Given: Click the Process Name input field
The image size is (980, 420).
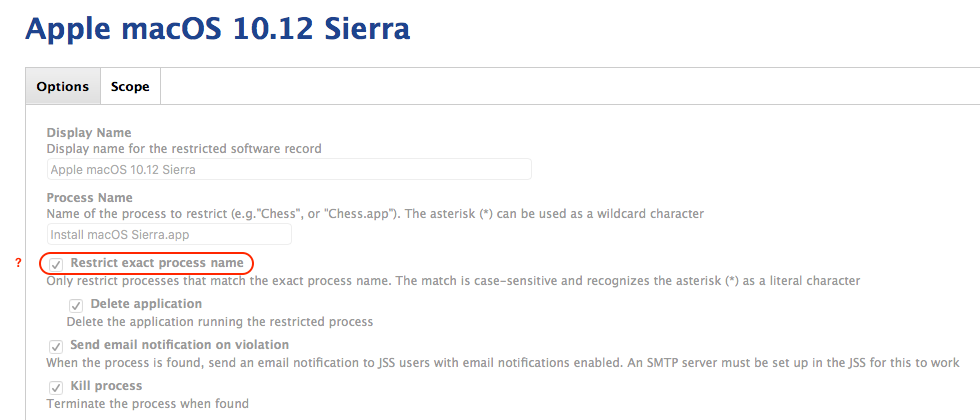Looking at the screenshot, I should coord(169,234).
